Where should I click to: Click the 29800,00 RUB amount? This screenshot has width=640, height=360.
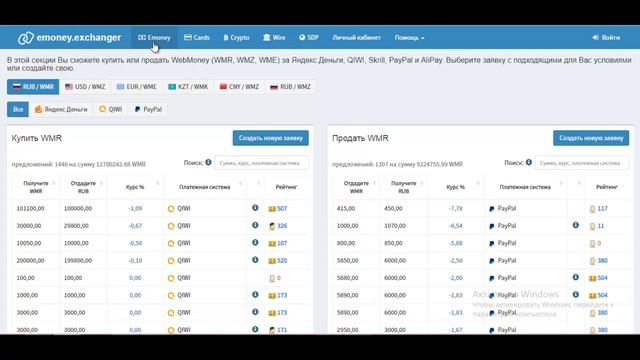76,226
